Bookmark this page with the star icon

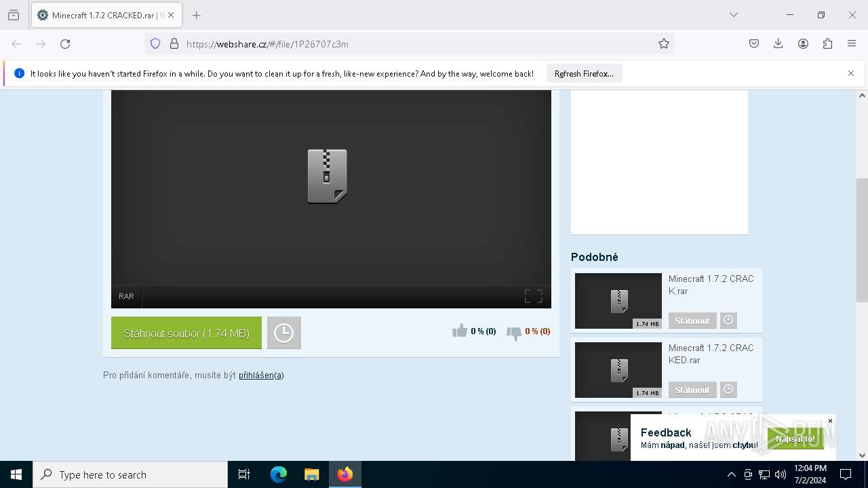(x=664, y=44)
